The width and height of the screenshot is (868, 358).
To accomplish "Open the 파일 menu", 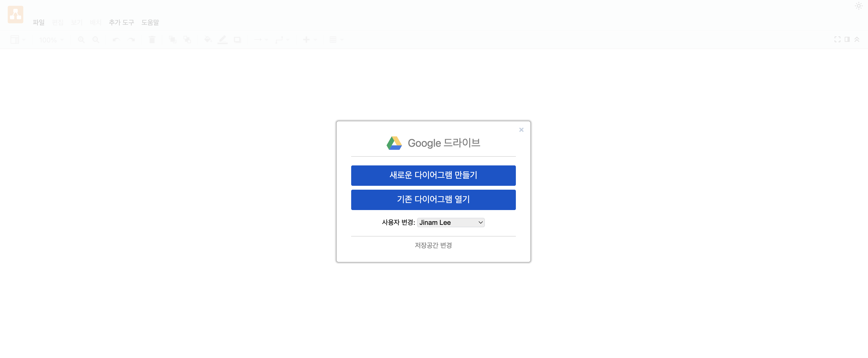I will click(x=39, y=22).
